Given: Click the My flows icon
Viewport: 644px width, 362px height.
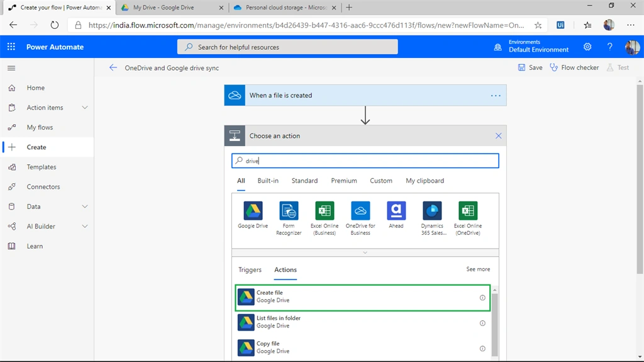Looking at the screenshot, I should (x=12, y=127).
